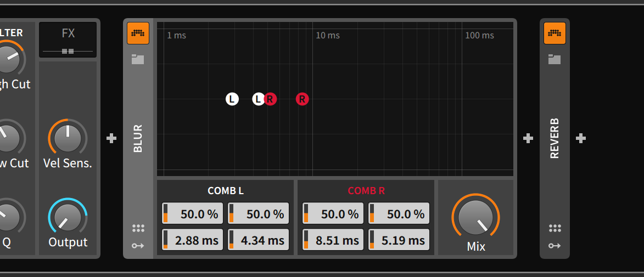Viewport: 644px width, 277px height.
Task: Click the BLUR device title
Action: (x=138, y=139)
